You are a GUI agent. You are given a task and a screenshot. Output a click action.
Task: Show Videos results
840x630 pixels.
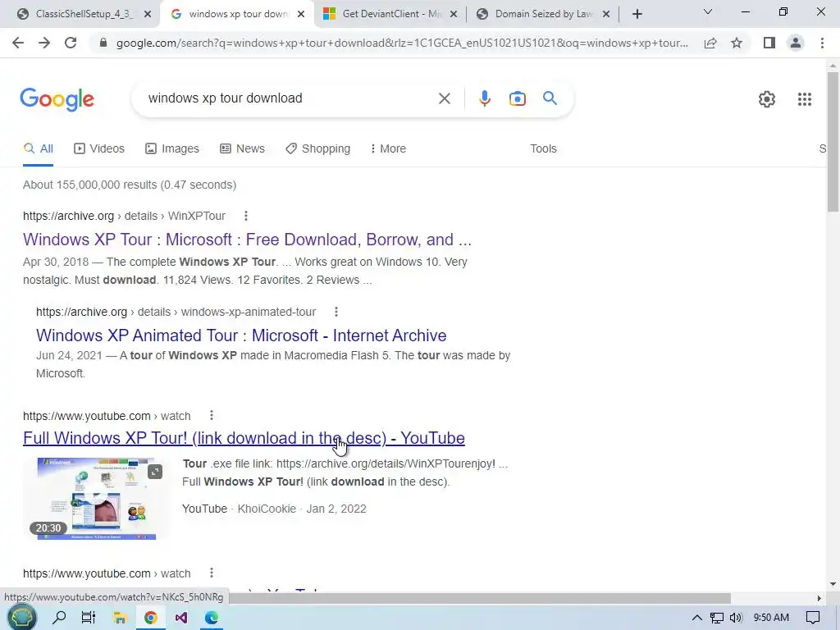click(x=99, y=148)
